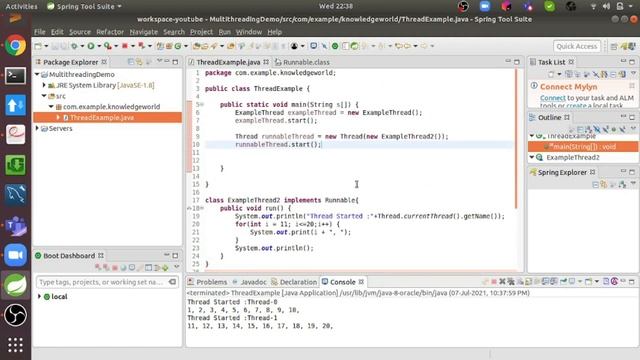Screen dimensions: 640x360
Task: Click the Connect link in Mylyn panel
Action: [x=553, y=98]
